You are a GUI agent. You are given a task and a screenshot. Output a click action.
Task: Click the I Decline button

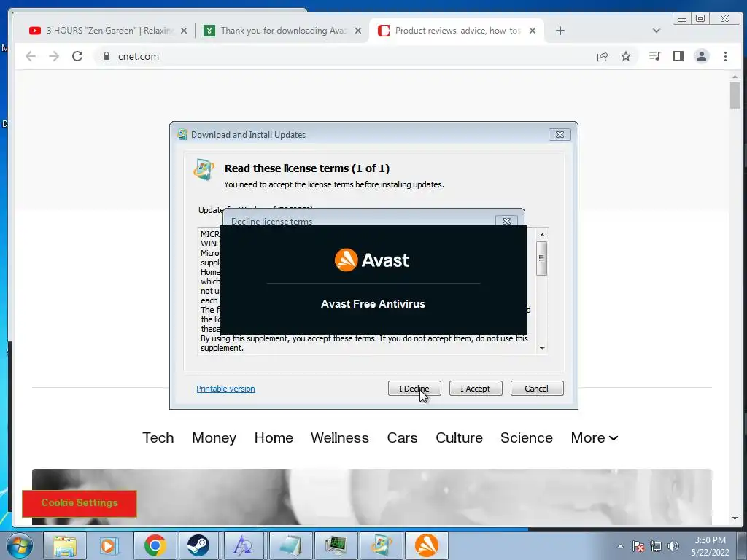[x=414, y=389]
